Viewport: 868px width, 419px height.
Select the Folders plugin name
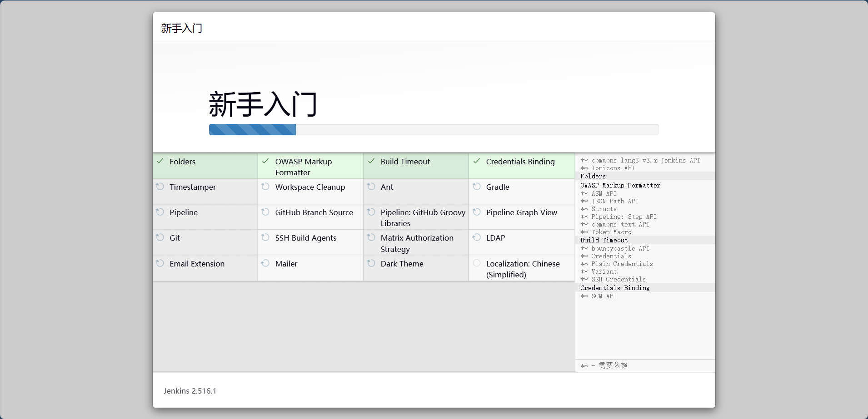pos(183,162)
